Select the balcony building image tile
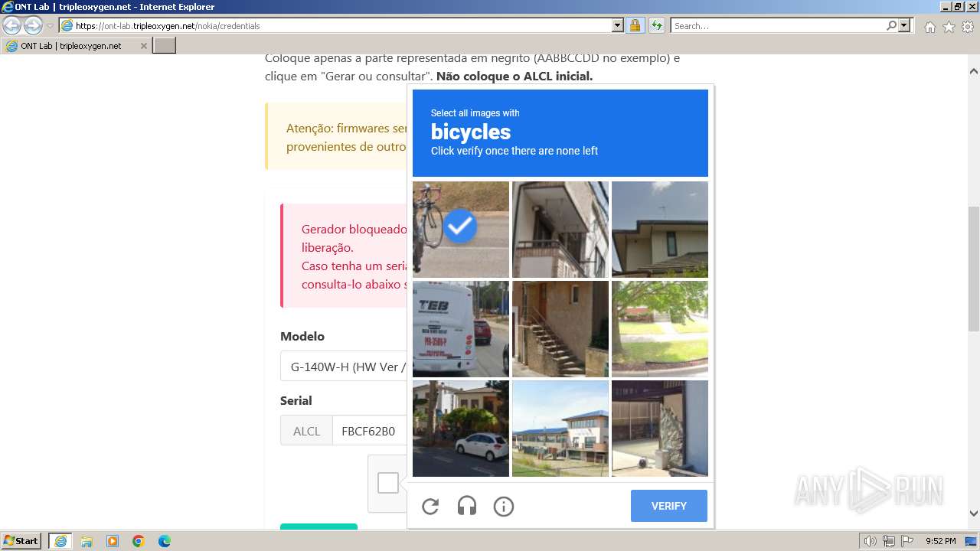 point(560,230)
